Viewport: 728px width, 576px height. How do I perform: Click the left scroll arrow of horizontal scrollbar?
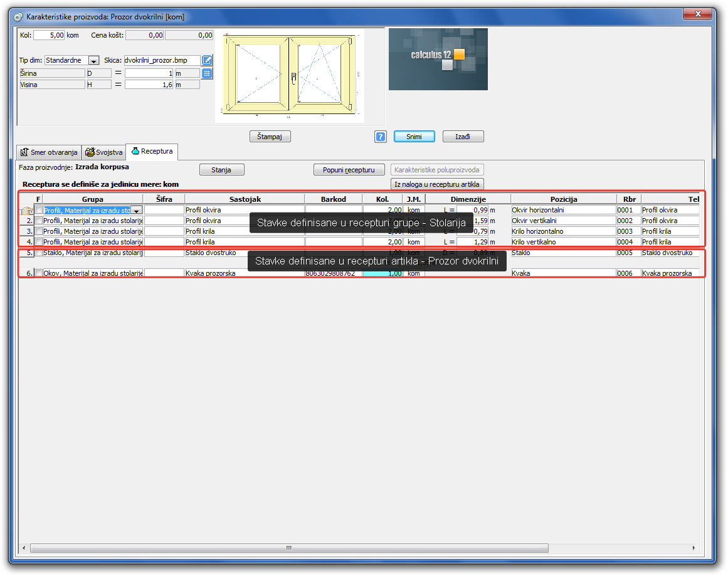click(24, 548)
